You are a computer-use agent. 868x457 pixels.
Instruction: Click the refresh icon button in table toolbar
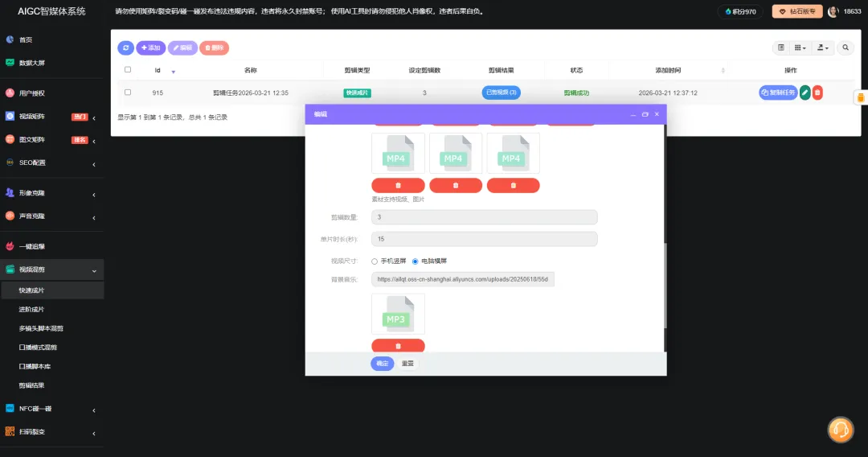coord(125,47)
